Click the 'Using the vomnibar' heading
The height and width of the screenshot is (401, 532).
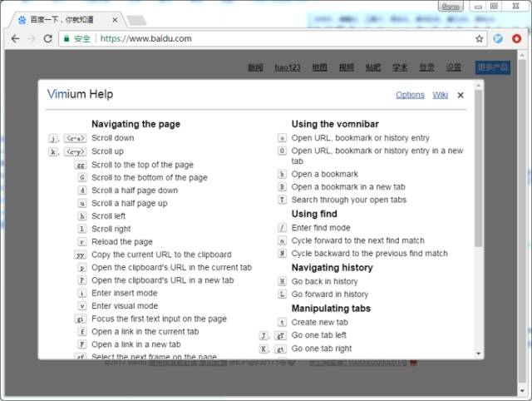(335, 124)
